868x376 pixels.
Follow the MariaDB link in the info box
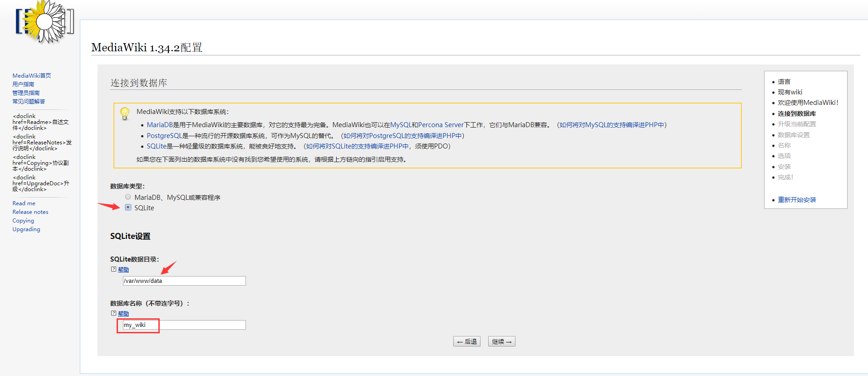(x=160, y=125)
